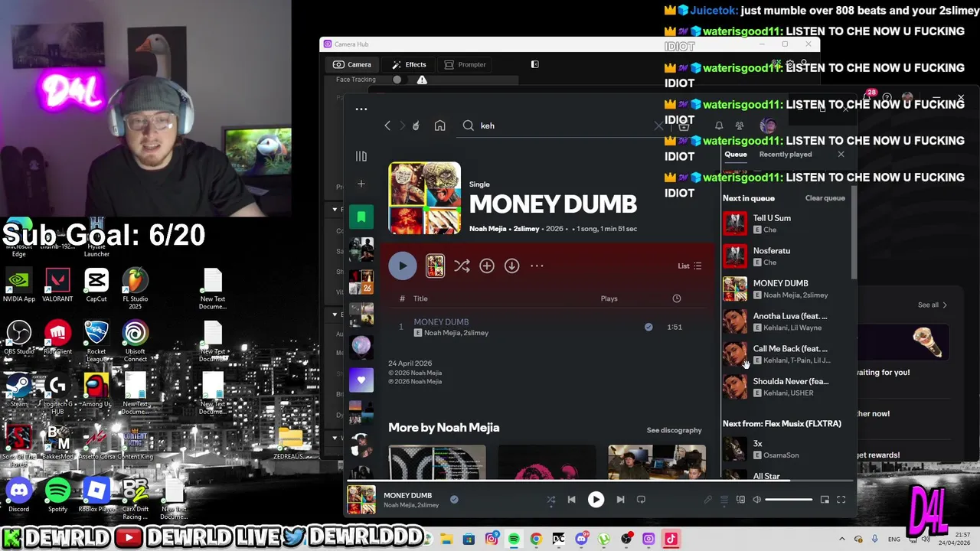
Task: Toggle shuffle in player bar
Action: point(550,500)
